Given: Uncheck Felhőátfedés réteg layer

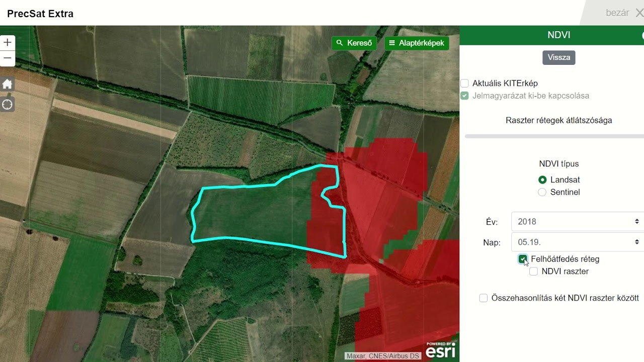Looking at the screenshot, I should [x=523, y=259].
